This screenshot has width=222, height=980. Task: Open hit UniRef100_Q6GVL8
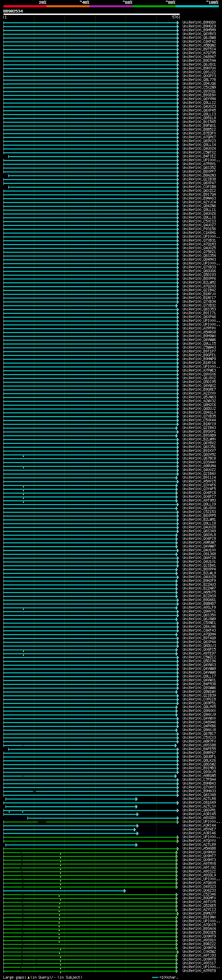199,535
